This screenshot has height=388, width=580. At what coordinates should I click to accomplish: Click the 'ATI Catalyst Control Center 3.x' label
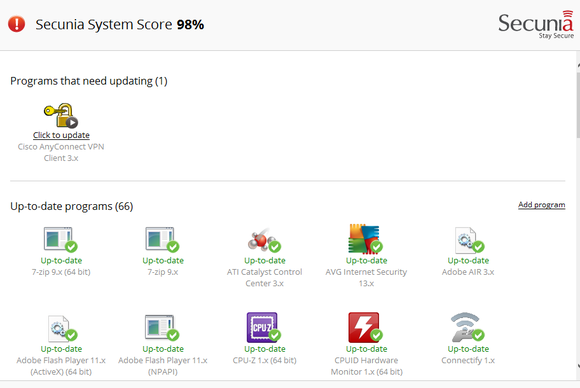point(264,277)
